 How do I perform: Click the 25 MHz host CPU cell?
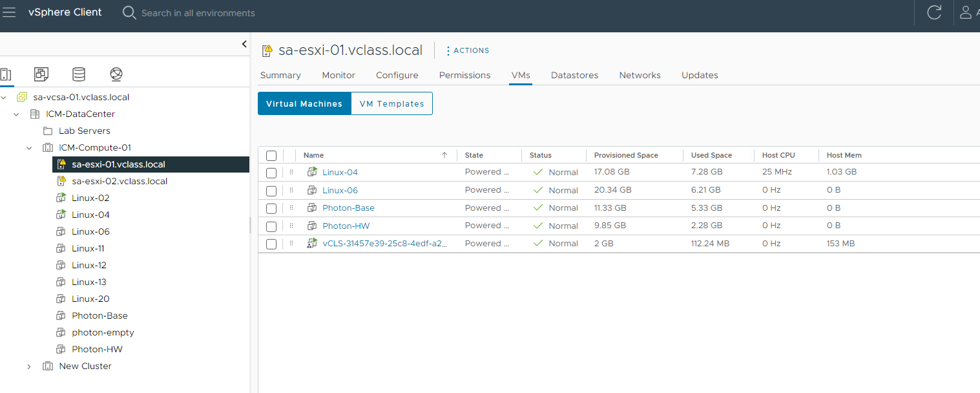(x=777, y=172)
